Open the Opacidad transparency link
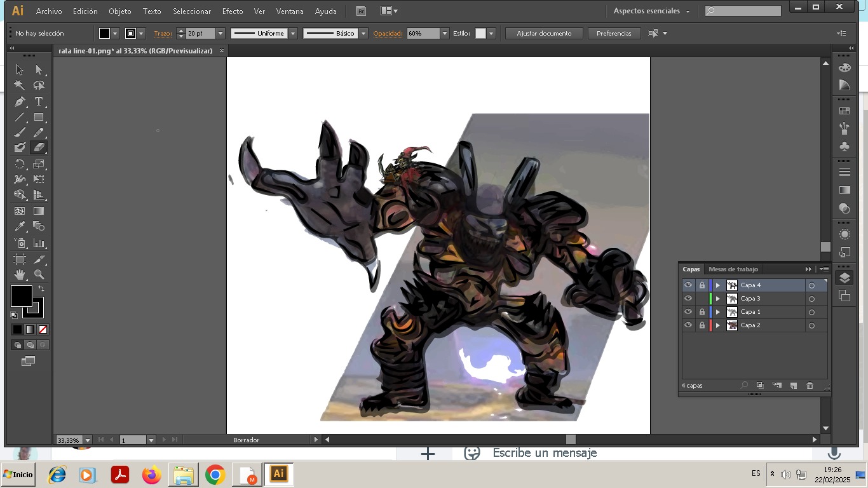This screenshot has height=488, width=868. 388,34
